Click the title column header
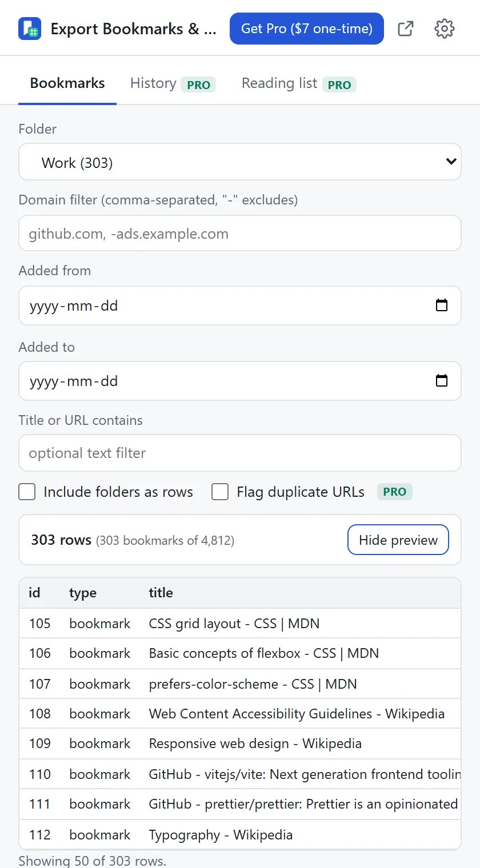The height and width of the screenshot is (868, 480). pyautogui.click(x=161, y=593)
